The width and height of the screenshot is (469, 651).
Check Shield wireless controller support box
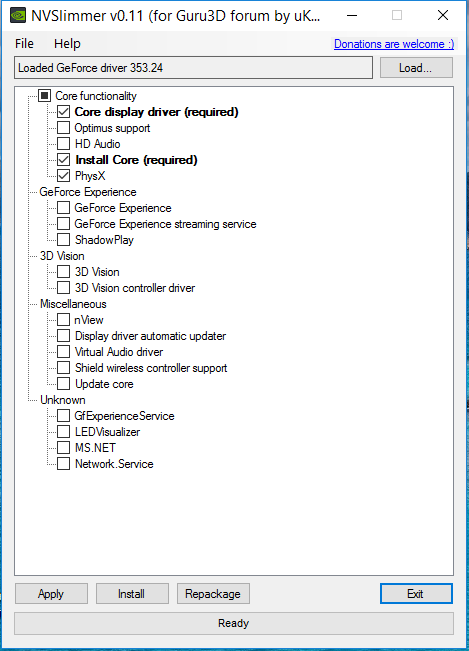point(64,367)
